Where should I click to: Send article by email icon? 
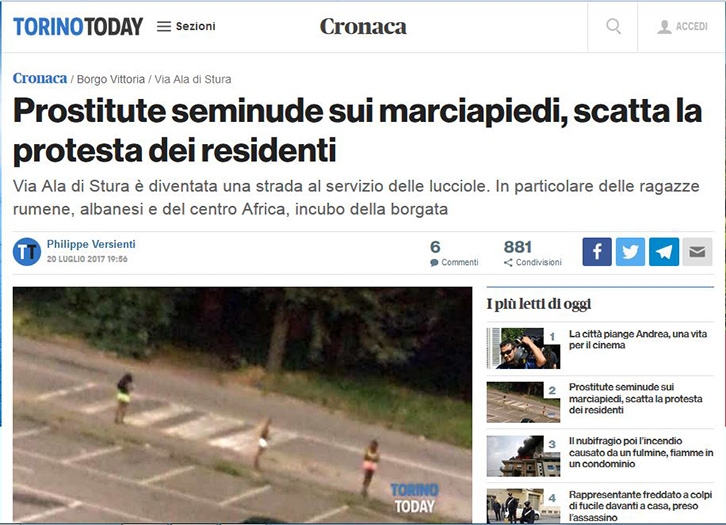697,252
